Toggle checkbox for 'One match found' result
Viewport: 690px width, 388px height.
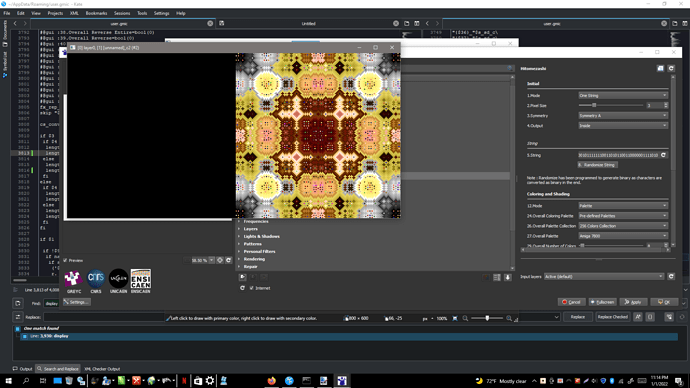pyautogui.click(x=18, y=329)
